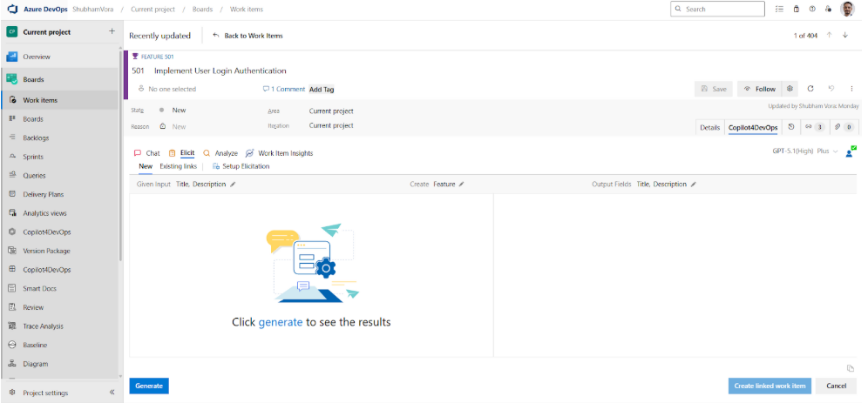Refresh the work item

coord(810,89)
